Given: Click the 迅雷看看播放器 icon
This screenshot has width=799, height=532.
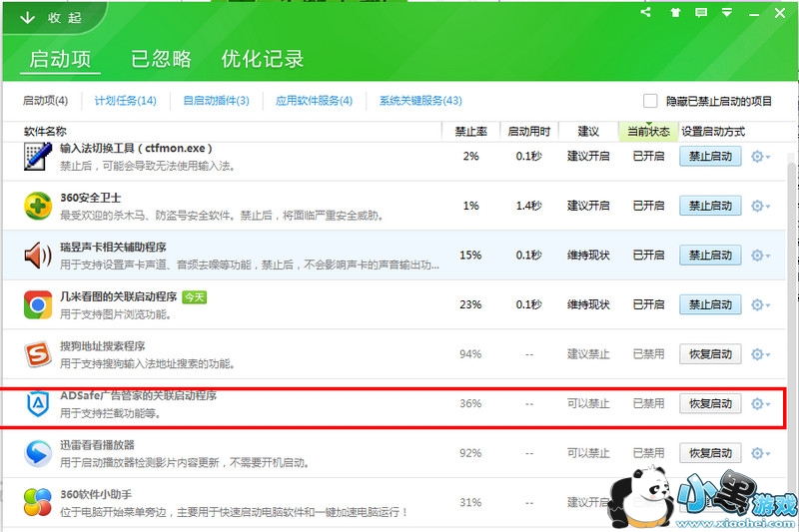Looking at the screenshot, I should click(x=38, y=453).
